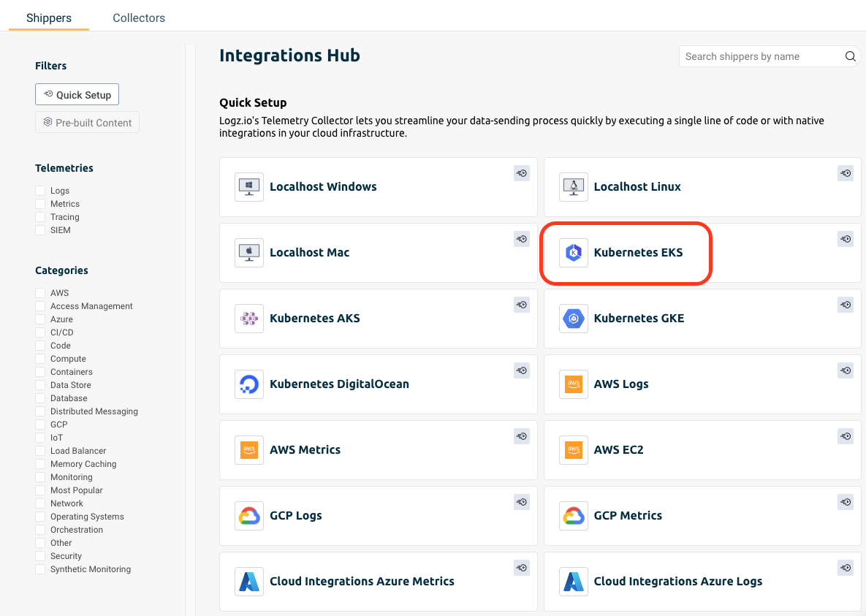
Task: Click the GCP Logs cloud icon
Action: tap(249, 515)
